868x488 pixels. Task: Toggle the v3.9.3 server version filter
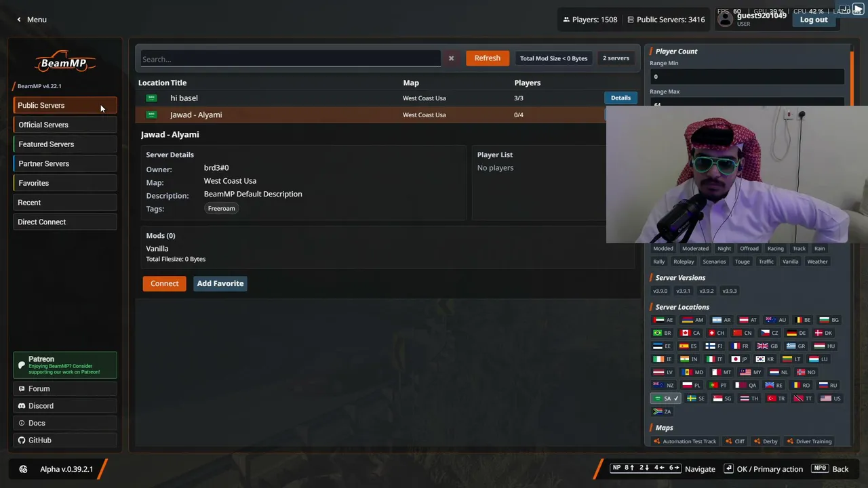click(x=730, y=291)
